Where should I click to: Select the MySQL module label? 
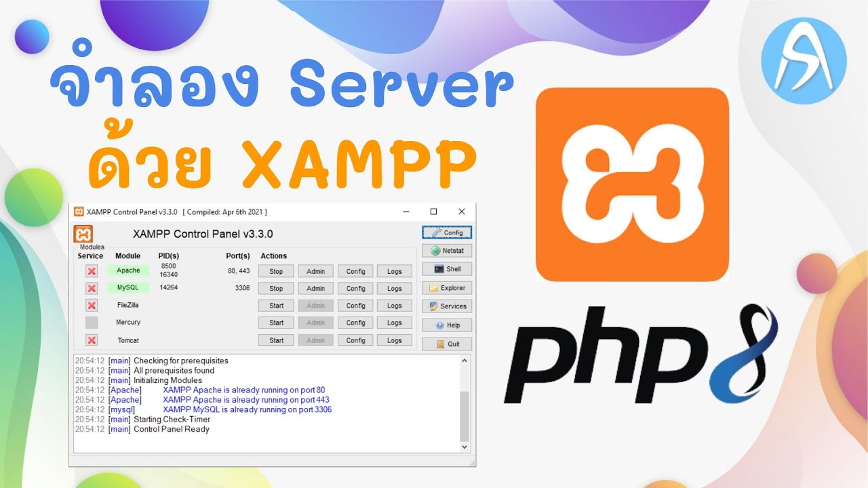(x=128, y=287)
